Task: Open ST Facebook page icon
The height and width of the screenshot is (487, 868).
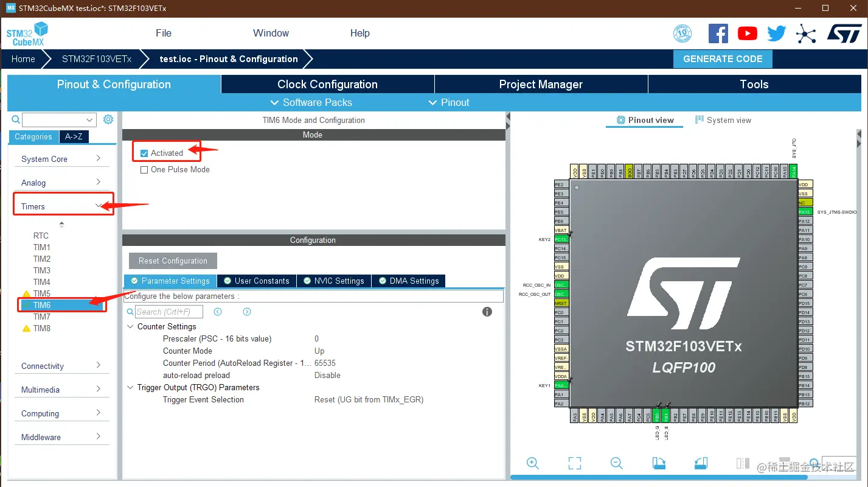Action: coord(718,33)
